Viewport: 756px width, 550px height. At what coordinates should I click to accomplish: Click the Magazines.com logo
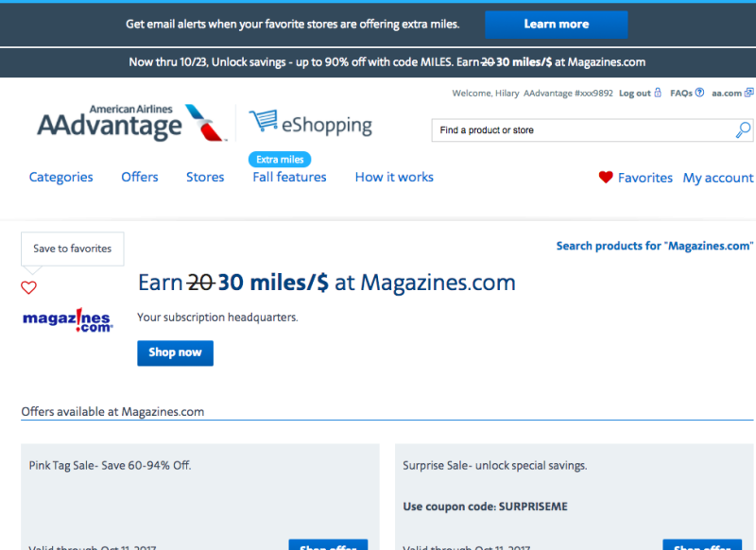(68, 320)
